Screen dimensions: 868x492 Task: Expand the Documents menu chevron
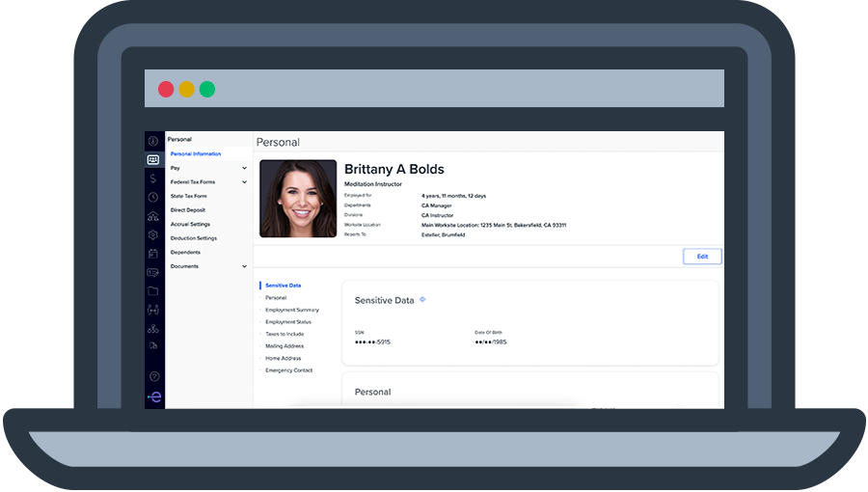click(244, 266)
